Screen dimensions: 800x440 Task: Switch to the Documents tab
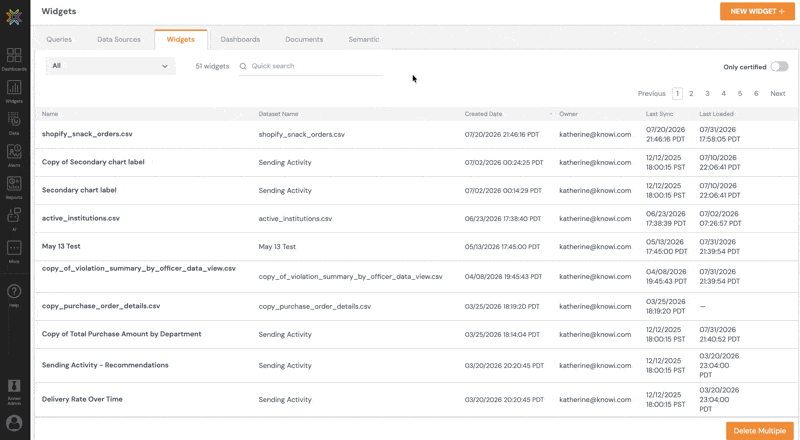[x=304, y=39]
